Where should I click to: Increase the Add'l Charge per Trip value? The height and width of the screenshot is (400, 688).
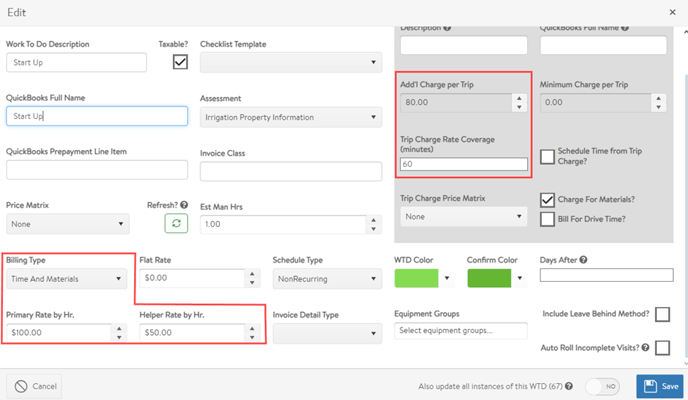pyautogui.click(x=519, y=98)
